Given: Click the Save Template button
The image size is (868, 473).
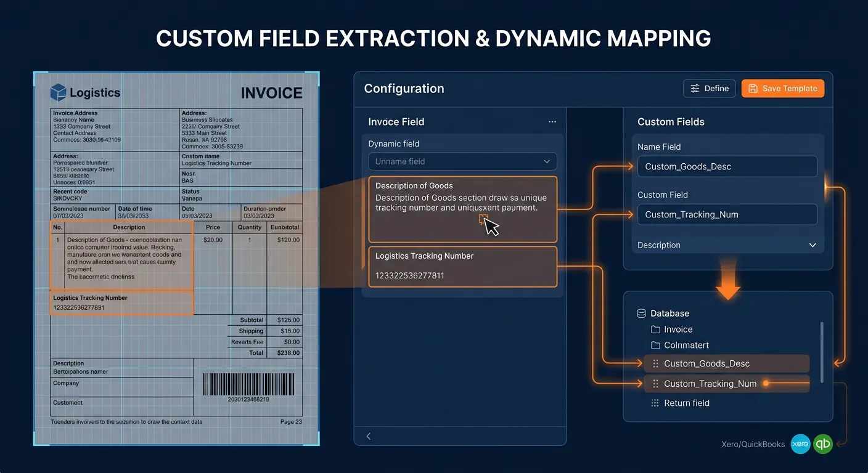Looking at the screenshot, I should tap(782, 89).
